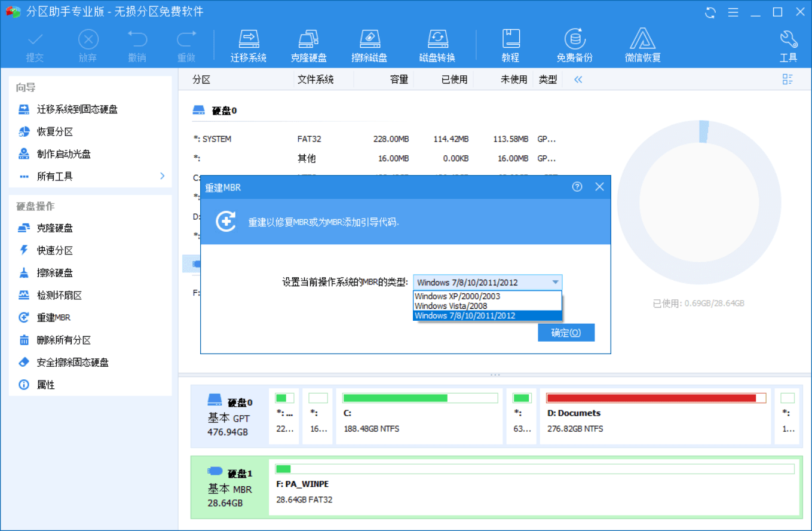Open the 磁盘转换 conversion tool
Screen dimensions: 812x531
tap(437, 45)
